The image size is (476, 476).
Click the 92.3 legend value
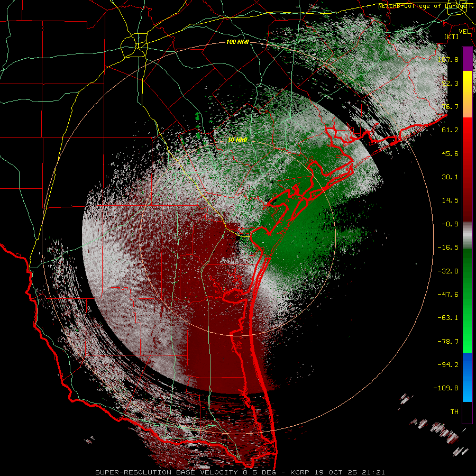[450, 83]
